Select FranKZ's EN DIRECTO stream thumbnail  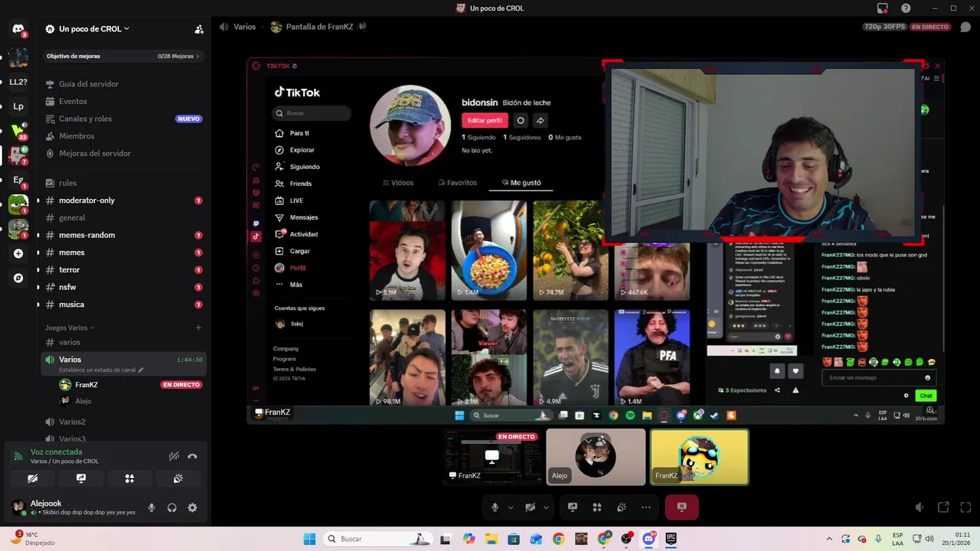point(492,457)
